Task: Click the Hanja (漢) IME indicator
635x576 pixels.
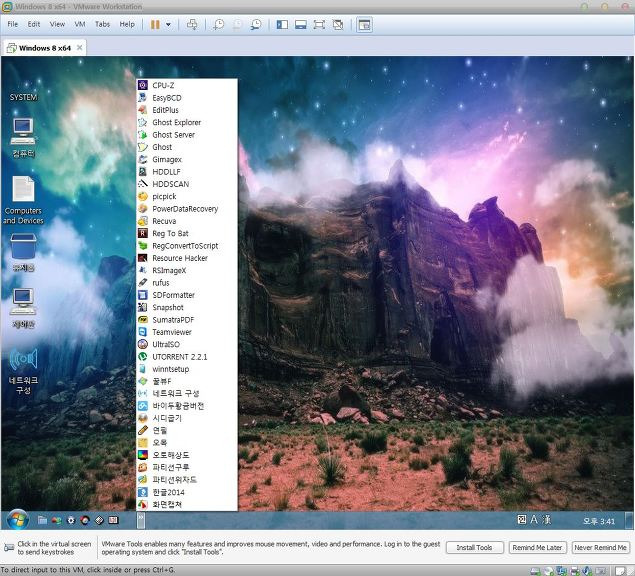Action: [x=547, y=520]
